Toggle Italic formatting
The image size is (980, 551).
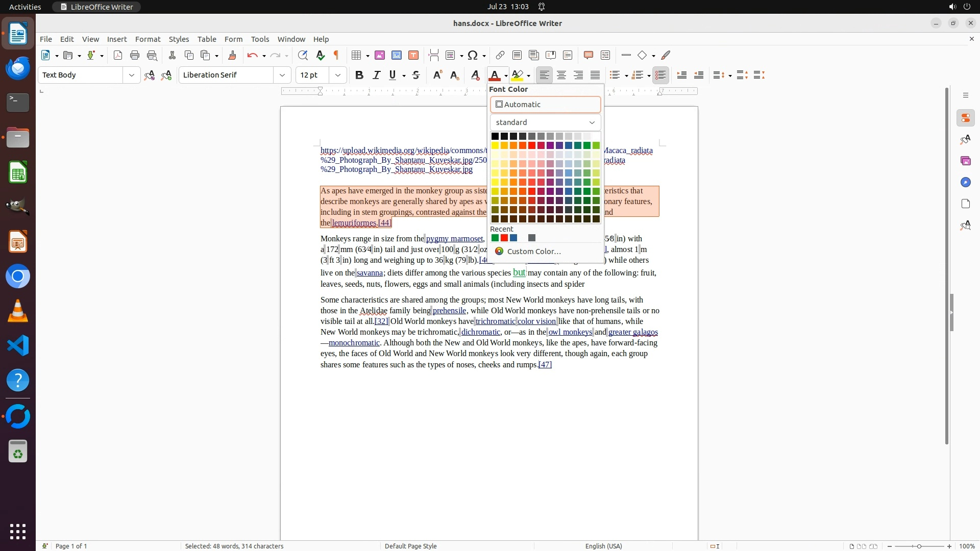[x=376, y=75]
